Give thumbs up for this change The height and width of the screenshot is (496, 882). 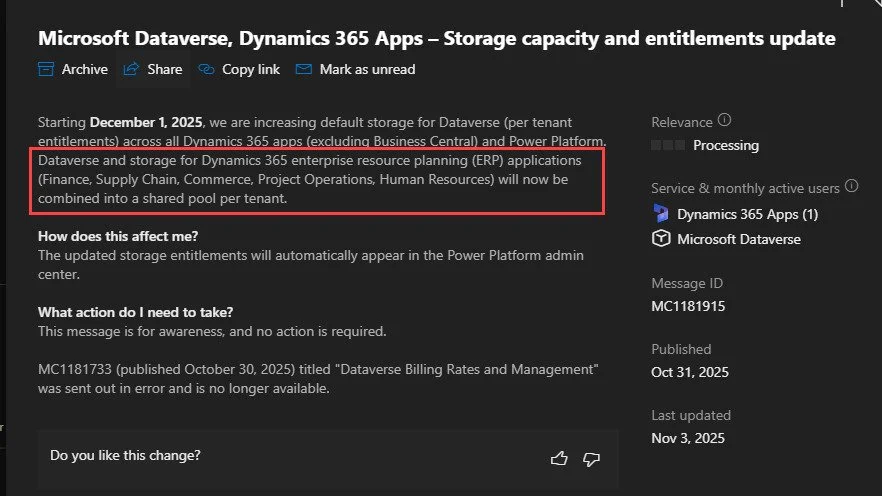[x=559, y=459]
